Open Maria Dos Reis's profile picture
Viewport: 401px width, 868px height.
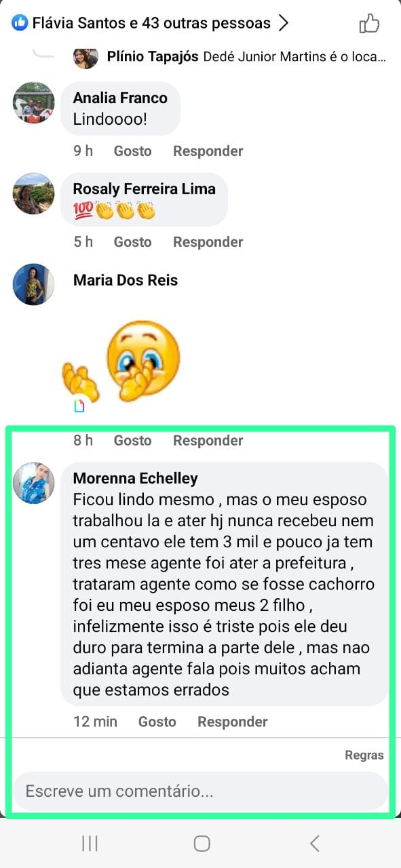click(x=33, y=284)
